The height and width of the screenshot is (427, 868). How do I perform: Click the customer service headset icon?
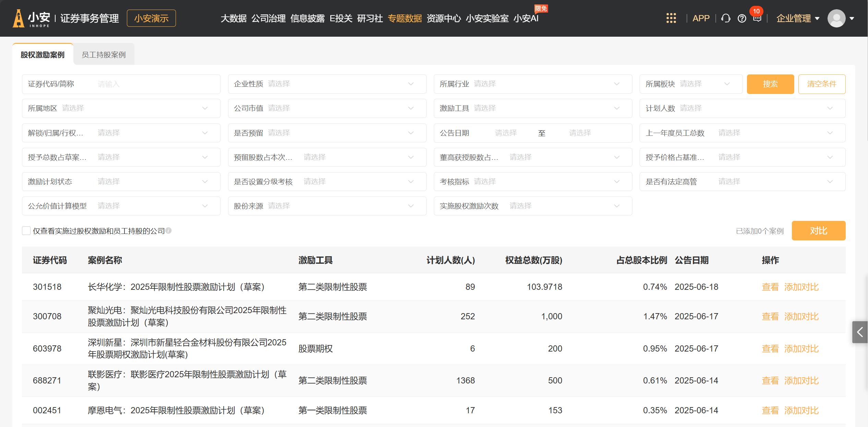(726, 18)
